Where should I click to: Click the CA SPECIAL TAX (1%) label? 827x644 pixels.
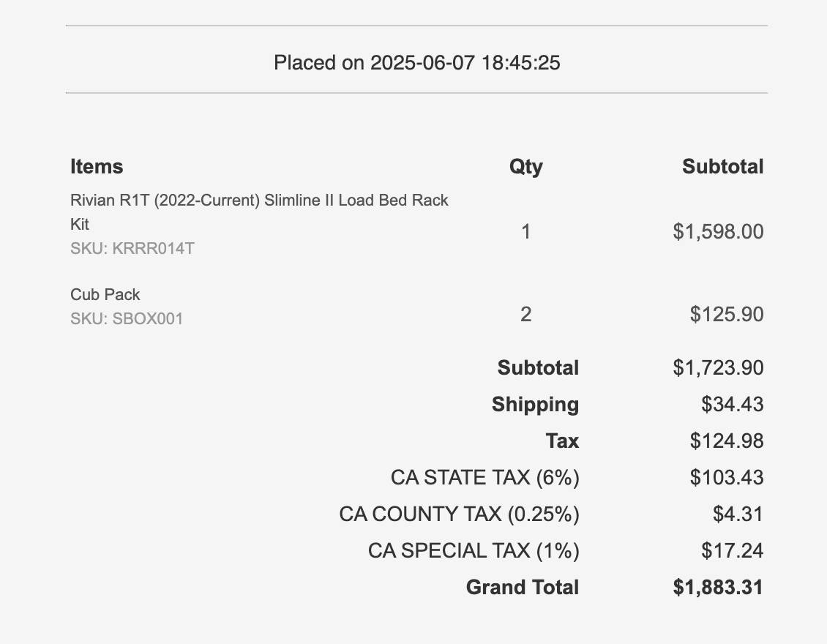coord(474,550)
